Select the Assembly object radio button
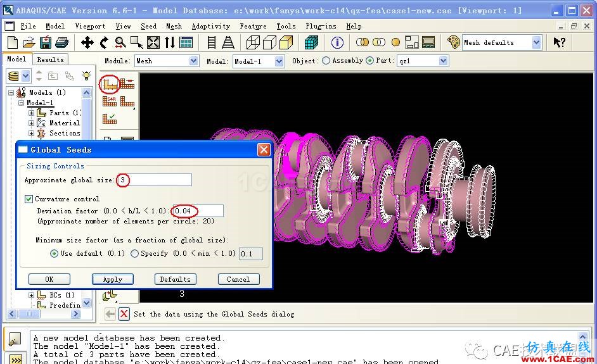Viewport: 597px width, 364px height. [x=326, y=61]
